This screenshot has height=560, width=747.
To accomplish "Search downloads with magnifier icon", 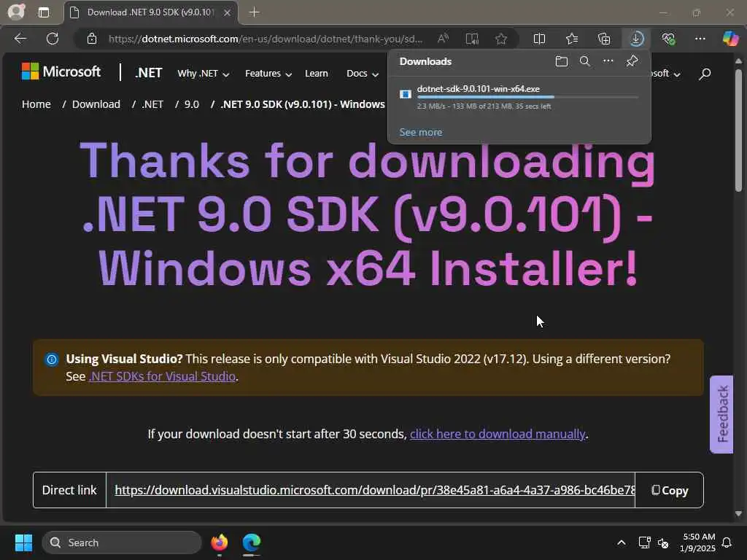I will point(584,61).
